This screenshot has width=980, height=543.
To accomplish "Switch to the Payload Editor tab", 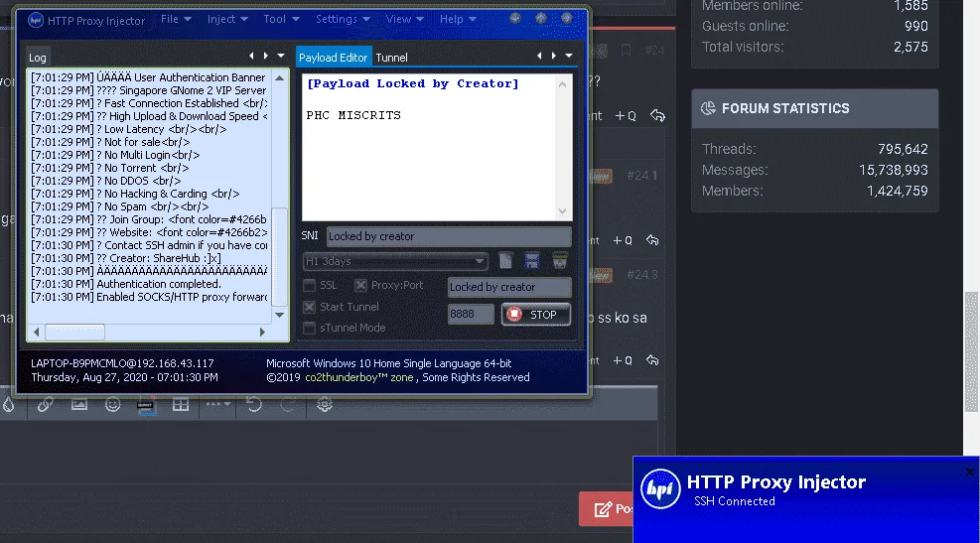I will 334,57.
